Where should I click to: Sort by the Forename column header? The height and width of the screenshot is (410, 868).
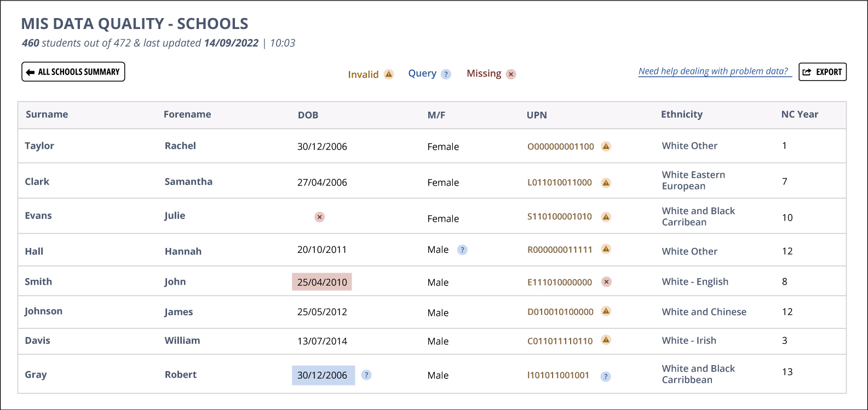click(x=187, y=114)
